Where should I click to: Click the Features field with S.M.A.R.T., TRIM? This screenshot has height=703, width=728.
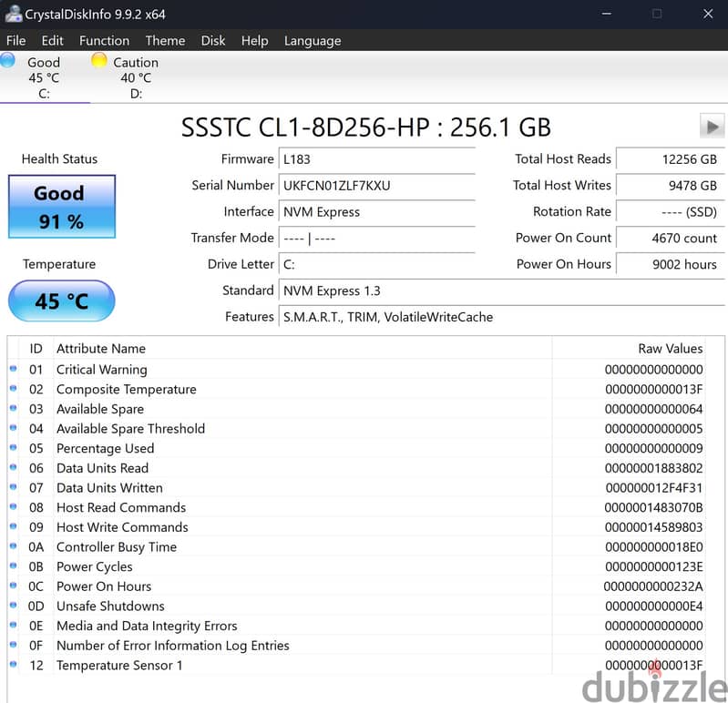pos(501,317)
